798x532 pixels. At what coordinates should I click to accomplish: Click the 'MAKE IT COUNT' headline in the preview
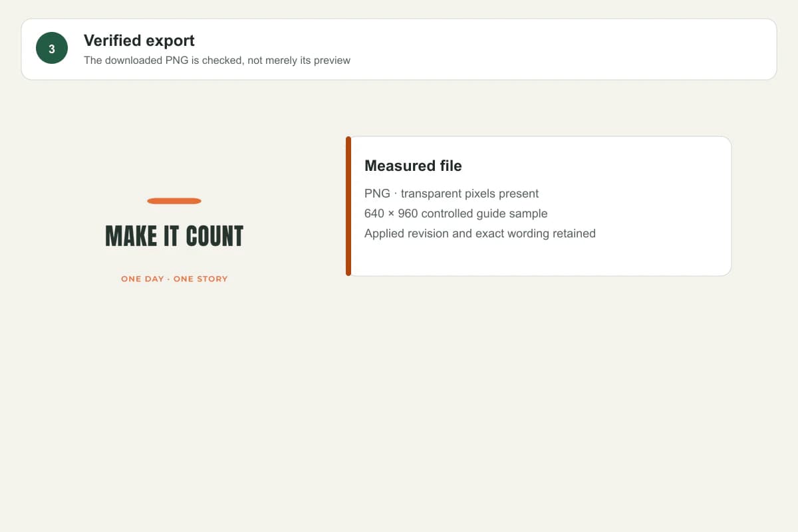coord(174,236)
